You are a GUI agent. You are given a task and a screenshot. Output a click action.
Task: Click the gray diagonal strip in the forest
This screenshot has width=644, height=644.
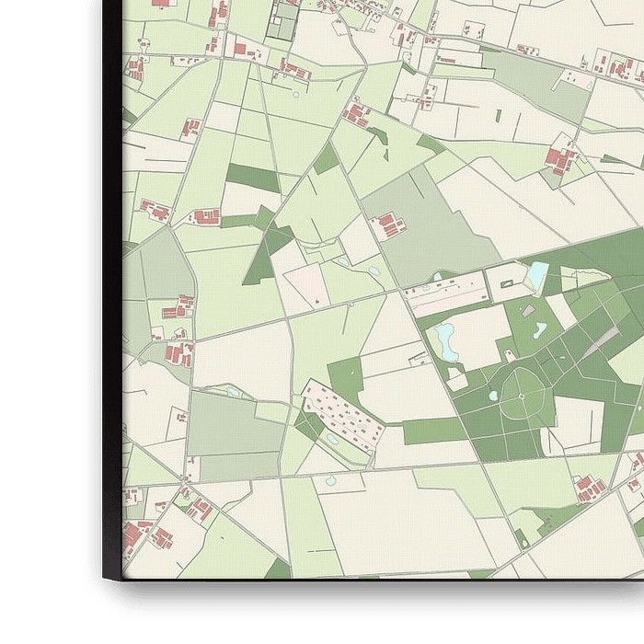coord(602,341)
